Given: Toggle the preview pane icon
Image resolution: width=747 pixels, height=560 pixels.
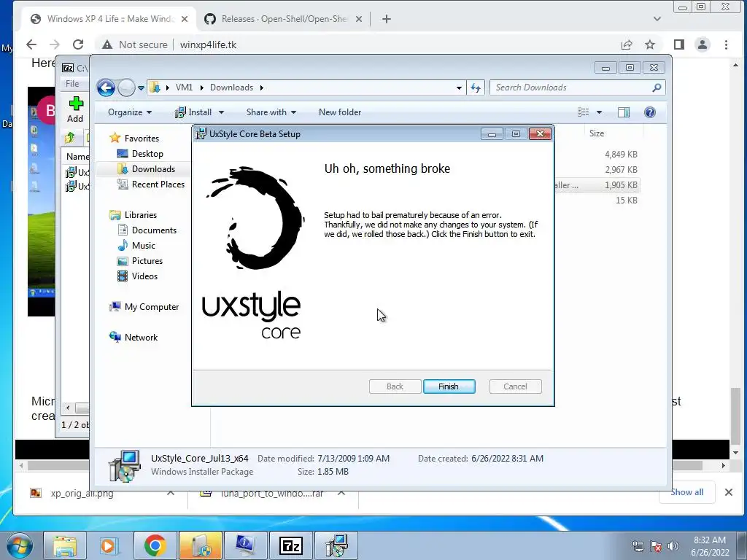Looking at the screenshot, I should click(624, 112).
